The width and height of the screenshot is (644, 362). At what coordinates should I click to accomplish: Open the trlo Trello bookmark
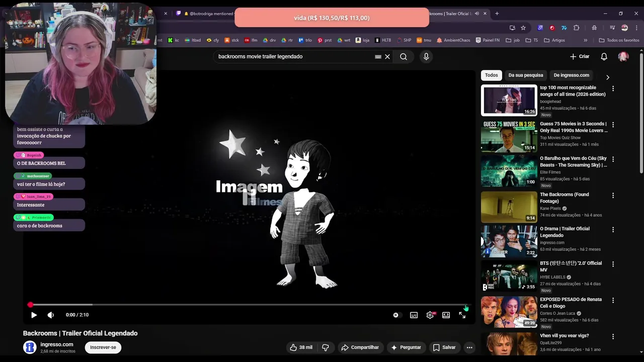[x=305, y=40]
